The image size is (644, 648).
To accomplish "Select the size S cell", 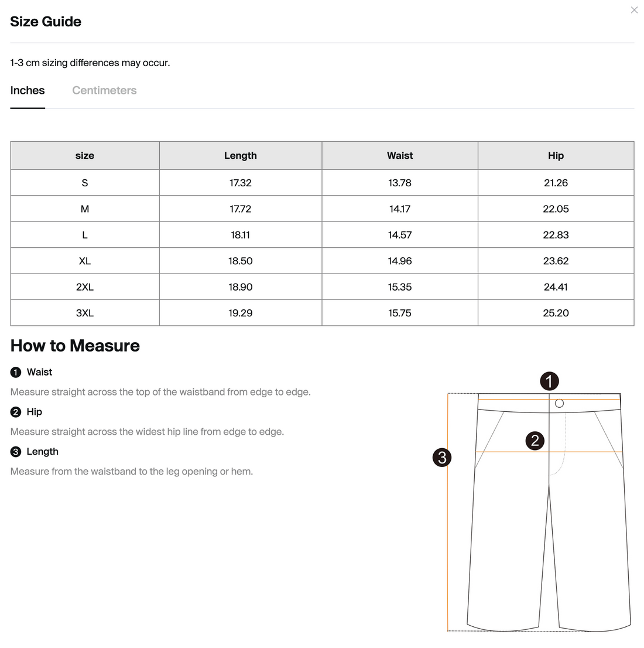I will coord(85,182).
